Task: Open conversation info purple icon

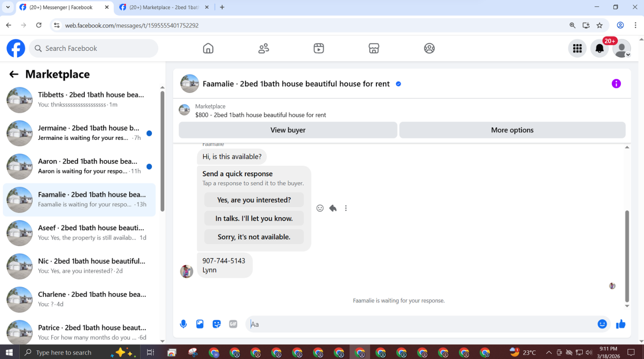Action: [x=616, y=84]
